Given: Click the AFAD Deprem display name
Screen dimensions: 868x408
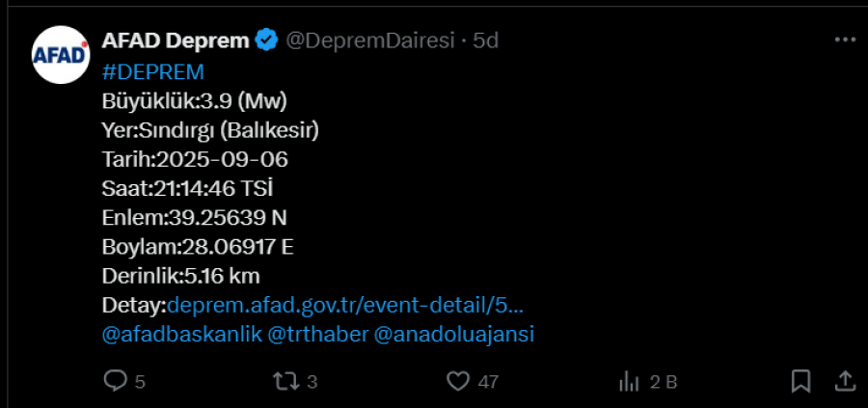Looking at the screenshot, I should (x=176, y=41).
